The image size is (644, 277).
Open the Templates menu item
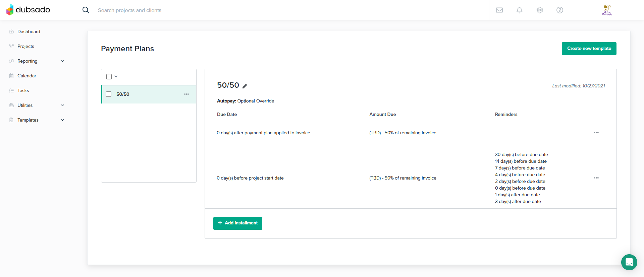pos(28,120)
